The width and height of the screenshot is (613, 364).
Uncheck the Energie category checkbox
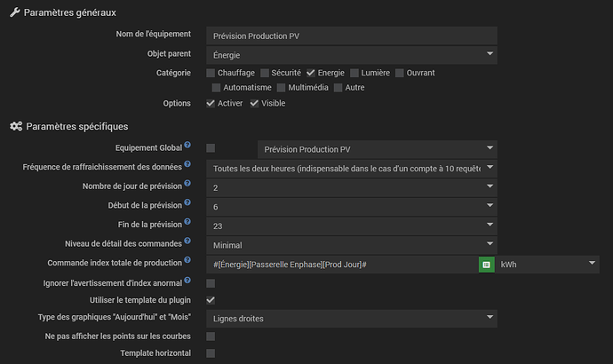(x=311, y=73)
